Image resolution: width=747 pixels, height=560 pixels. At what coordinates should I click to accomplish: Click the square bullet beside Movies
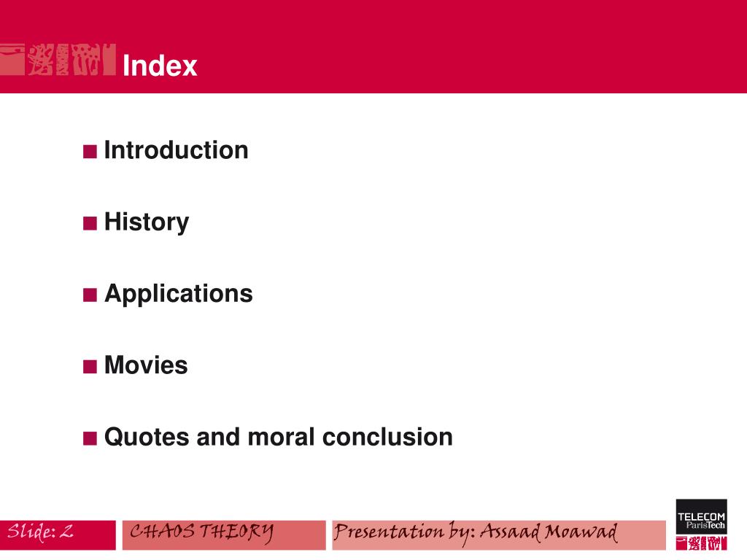pyautogui.click(x=90, y=366)
